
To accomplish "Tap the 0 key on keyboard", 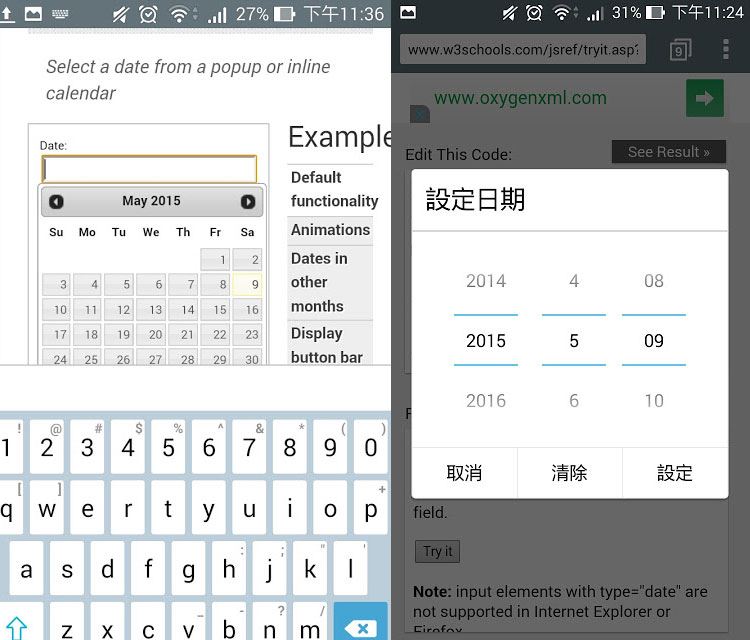I will (x=371, y=447).
